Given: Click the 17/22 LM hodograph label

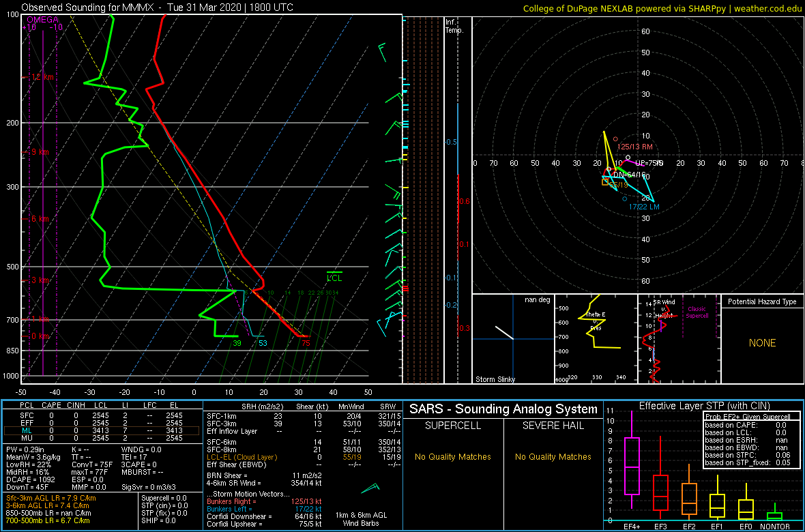Looking at the screenshot, I should [x=644, y=207].
